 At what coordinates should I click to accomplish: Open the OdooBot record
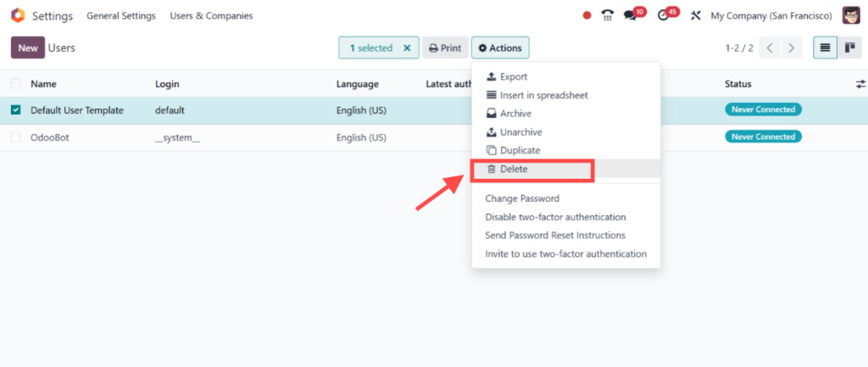(x=50, y=137)
